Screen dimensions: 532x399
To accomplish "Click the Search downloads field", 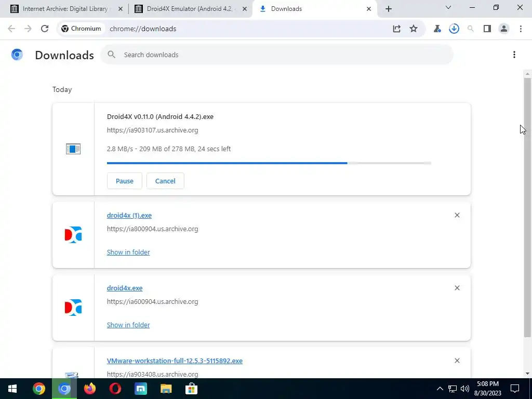I will point(276,55).
